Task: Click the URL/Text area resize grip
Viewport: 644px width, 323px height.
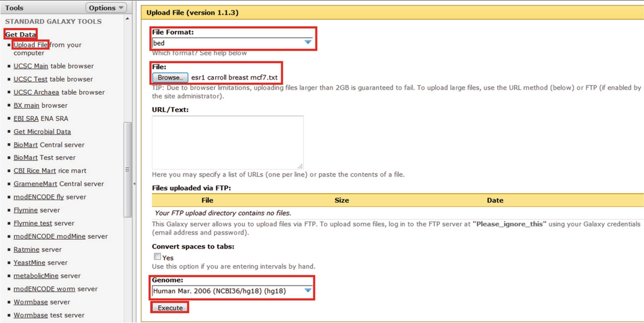Action: pyautogui.click(x=300, y=166)
